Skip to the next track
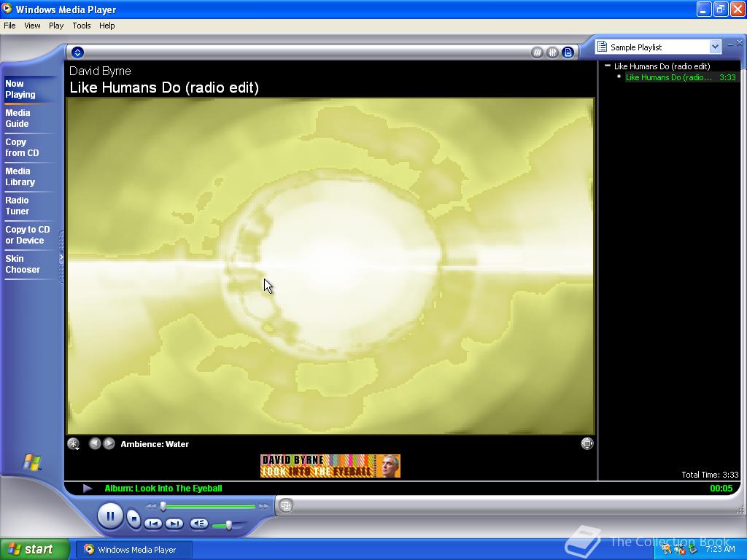 (174, 524)
